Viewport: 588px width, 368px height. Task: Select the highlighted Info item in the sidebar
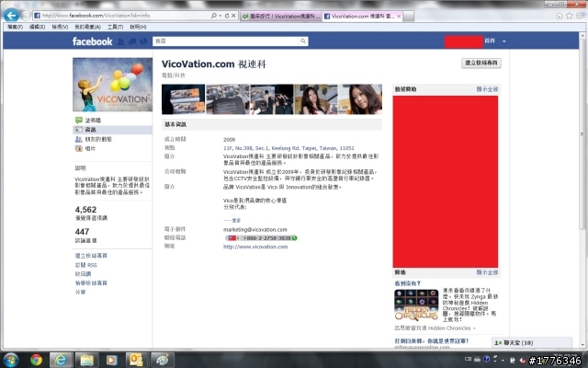[x=112, y=130]
